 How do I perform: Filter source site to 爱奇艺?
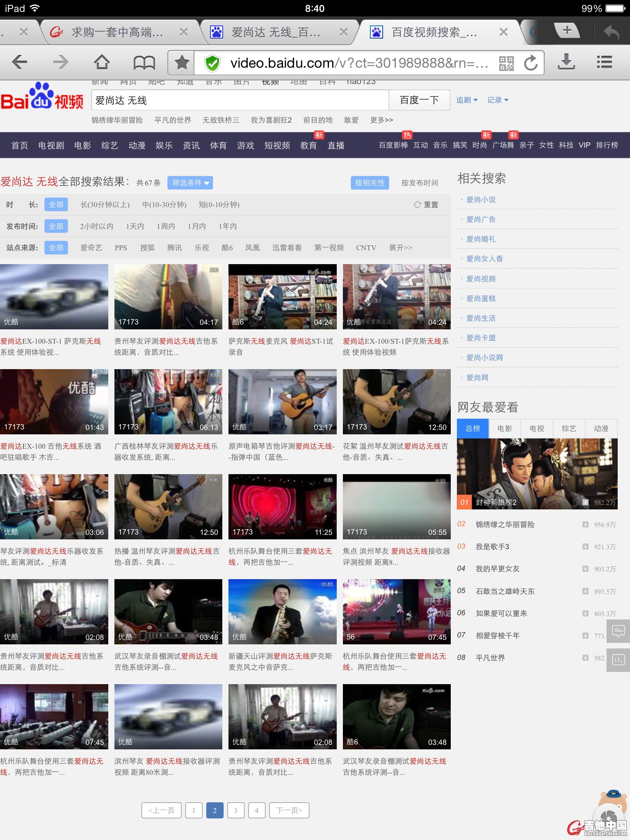click(91, 248)
